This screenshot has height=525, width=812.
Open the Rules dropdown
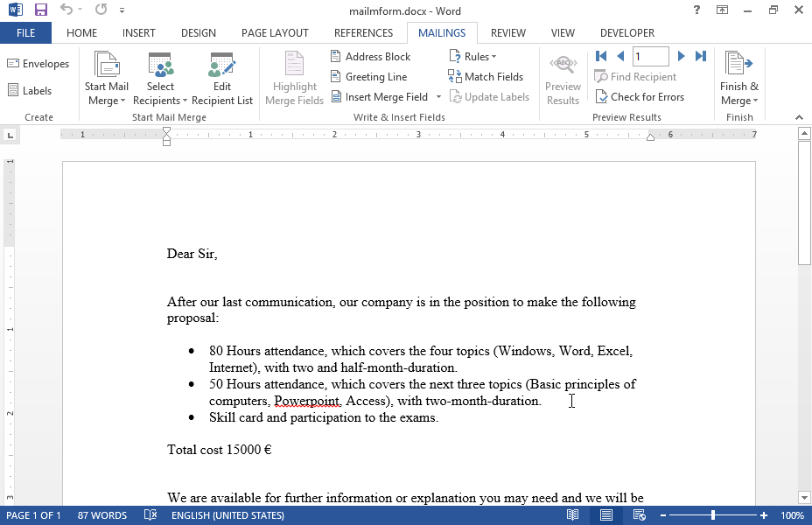472,56
